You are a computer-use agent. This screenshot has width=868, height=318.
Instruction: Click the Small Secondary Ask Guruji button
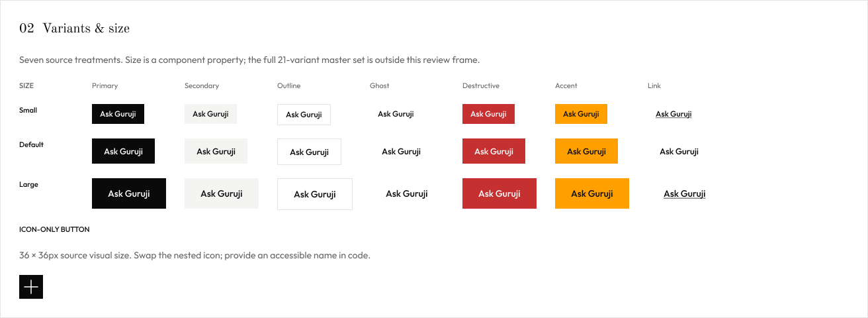[x=210, y=114]
